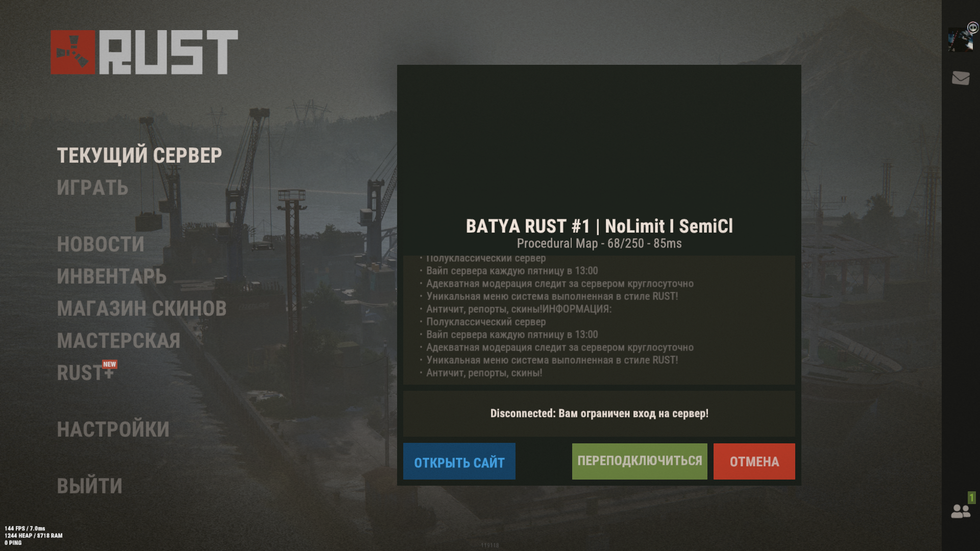The width and height of the screenshot is (980, 551).
Task: Open МАСТЕРСКАЯ workshop menu
Action: coord(118,341)
